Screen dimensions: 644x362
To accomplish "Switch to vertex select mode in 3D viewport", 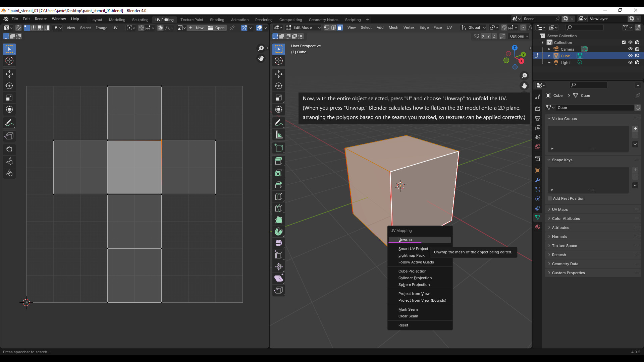I will [x=327, y=27].
